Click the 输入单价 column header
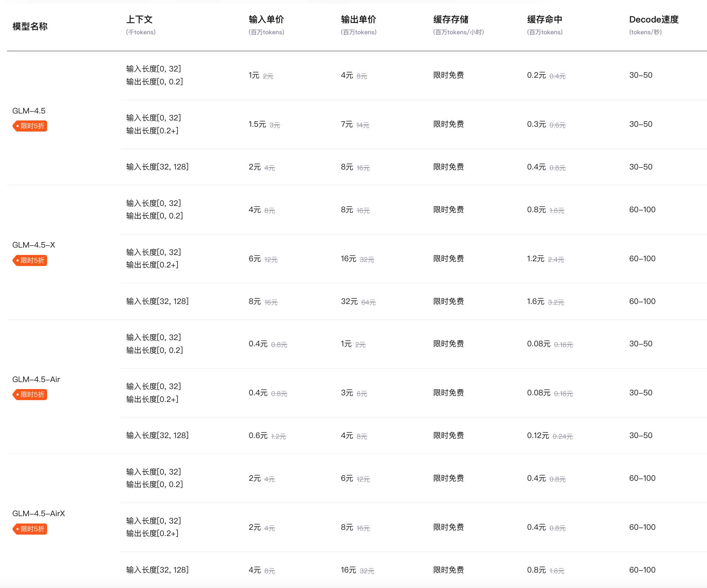707x588 pixels. pyautogui.click(x=266, y=20)
